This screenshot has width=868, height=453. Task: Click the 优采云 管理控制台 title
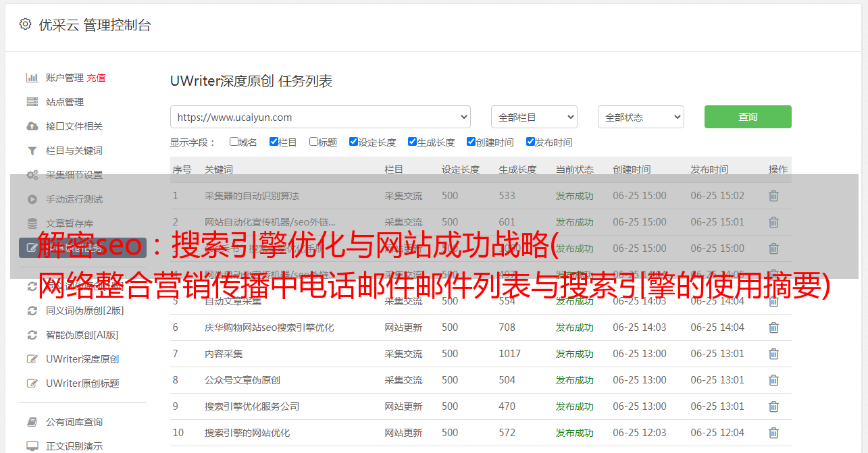(x=95, y=25)
